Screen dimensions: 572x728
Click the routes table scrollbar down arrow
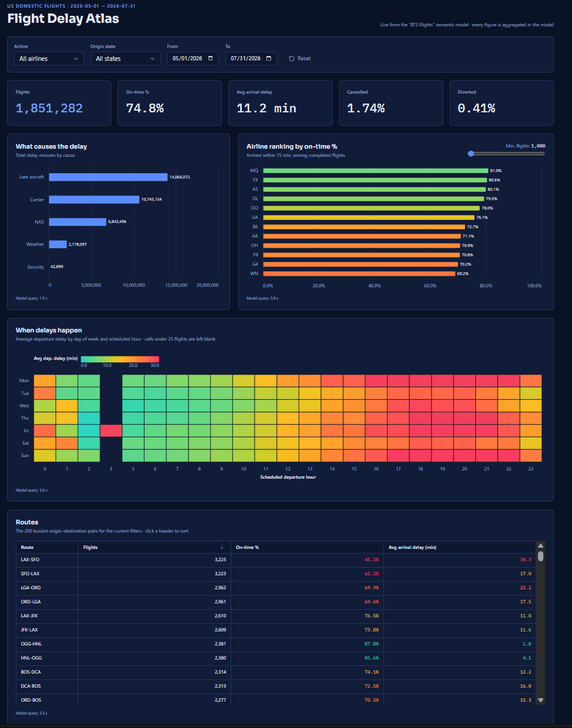pyautogui.click(x=540, y=700)
